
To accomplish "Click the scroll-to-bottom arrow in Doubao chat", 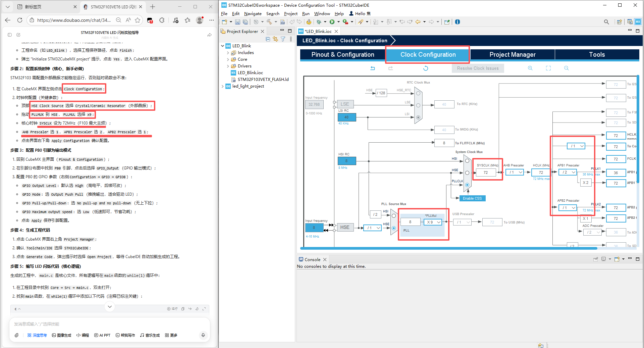I will pos(110,306).
